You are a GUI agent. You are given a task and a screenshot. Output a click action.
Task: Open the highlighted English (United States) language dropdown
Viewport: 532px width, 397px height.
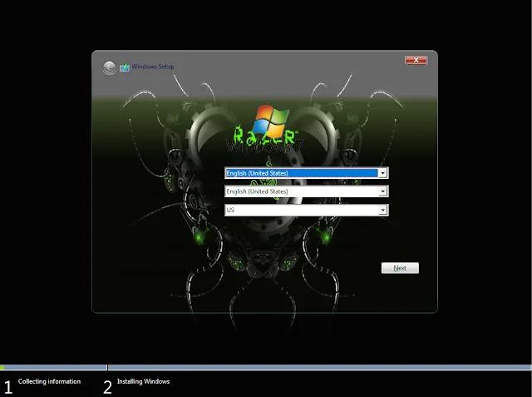tap(307, 173)
